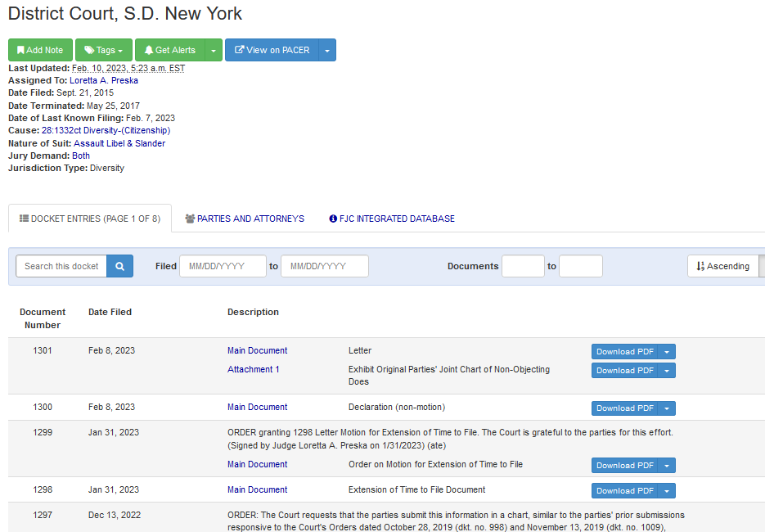The width and height of the screenshot is (765, 532).
Task: Click the Add Note button
Action: (x=40, y=50)
